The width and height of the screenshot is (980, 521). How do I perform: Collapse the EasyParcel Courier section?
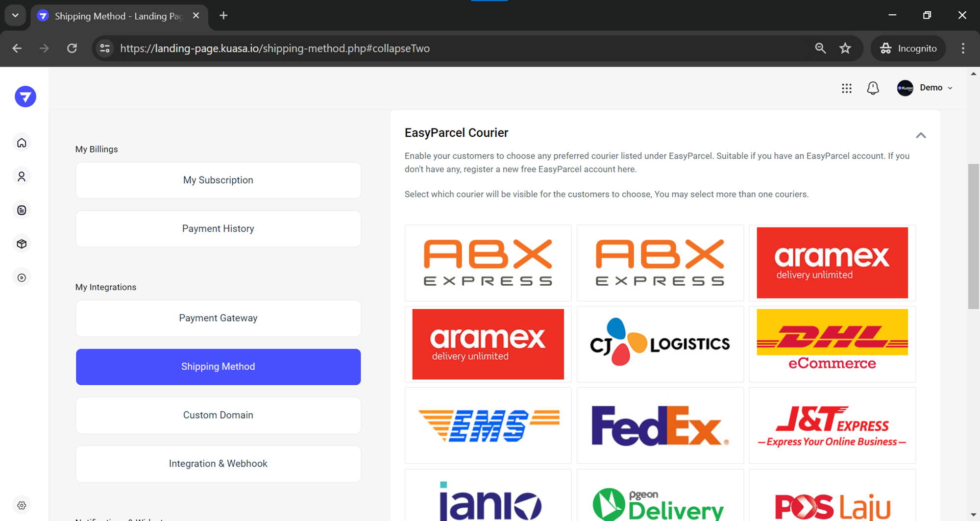(921, 135)
